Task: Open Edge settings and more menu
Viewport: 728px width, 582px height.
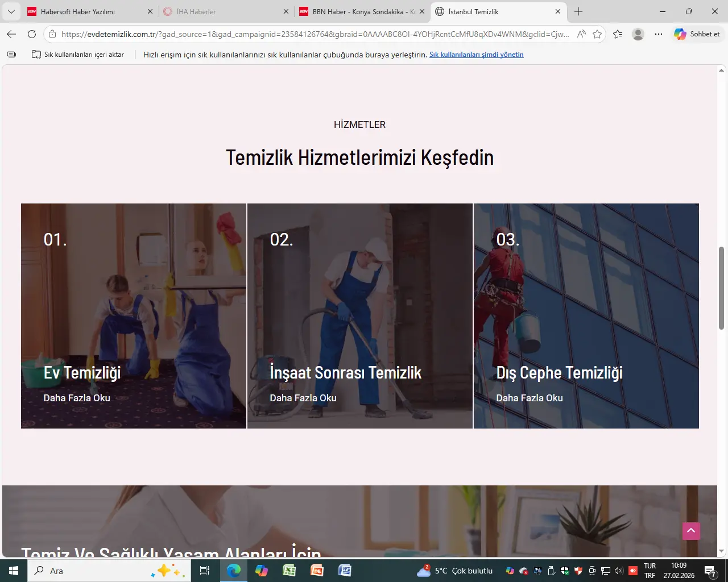Action: (659, 34)
